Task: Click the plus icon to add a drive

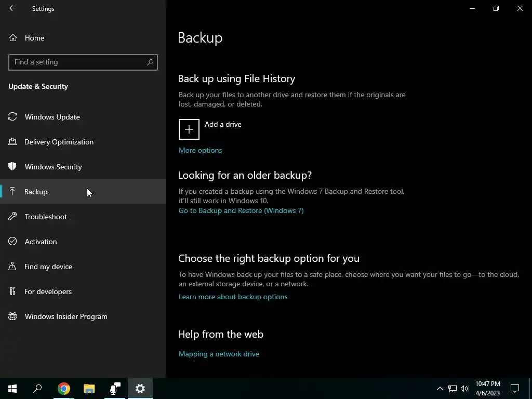Action: pos(189,129)
